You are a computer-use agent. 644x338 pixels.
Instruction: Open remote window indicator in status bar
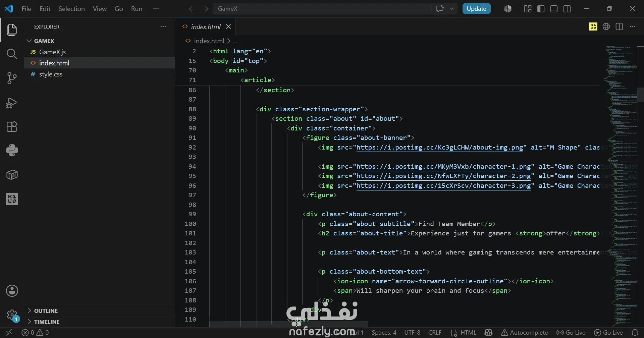[9, 332]
